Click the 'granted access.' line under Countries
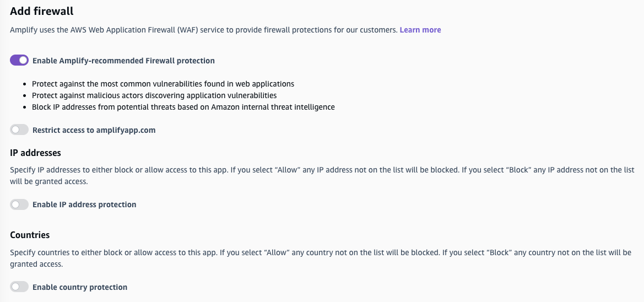This screenshot has width=644, height=302. click(36, 264)
